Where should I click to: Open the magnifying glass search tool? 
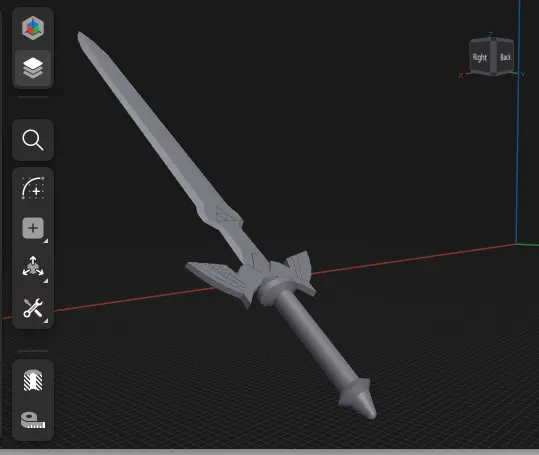(x=33, y=140)
